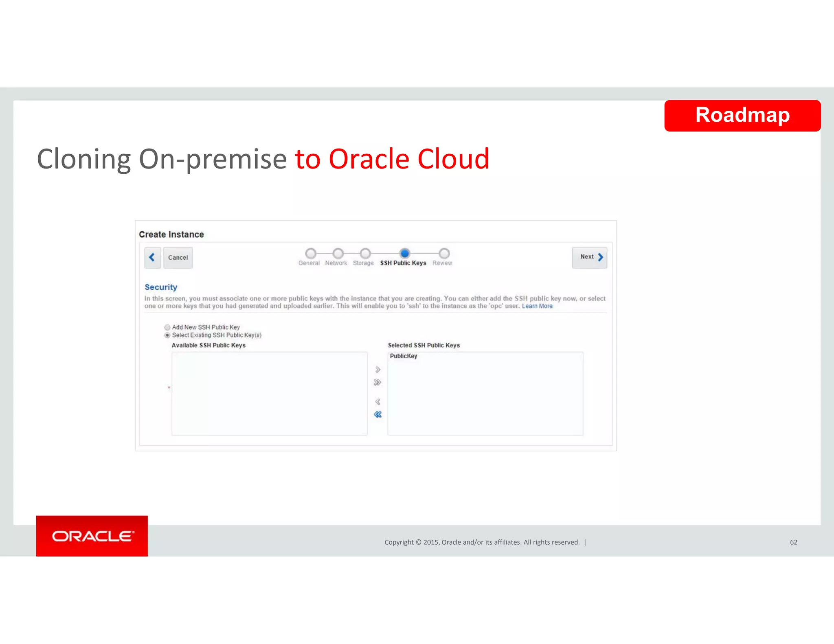
Task: Move all keys to the right list
Action: (377, 382)
